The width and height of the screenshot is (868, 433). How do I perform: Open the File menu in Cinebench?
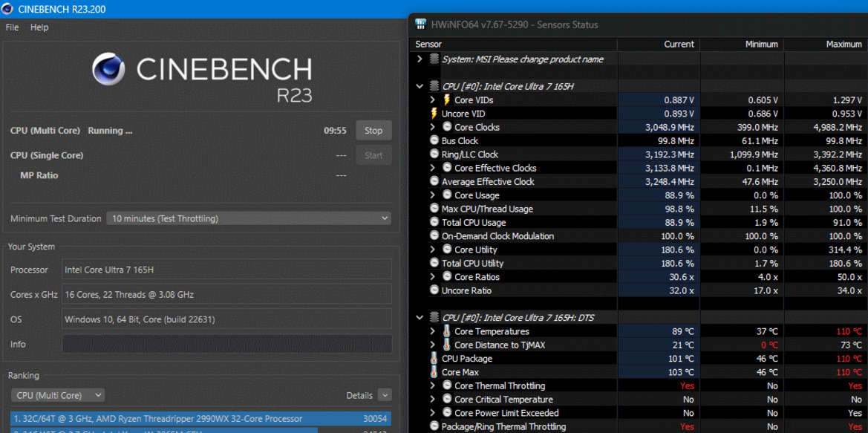(x=12, y=27)
